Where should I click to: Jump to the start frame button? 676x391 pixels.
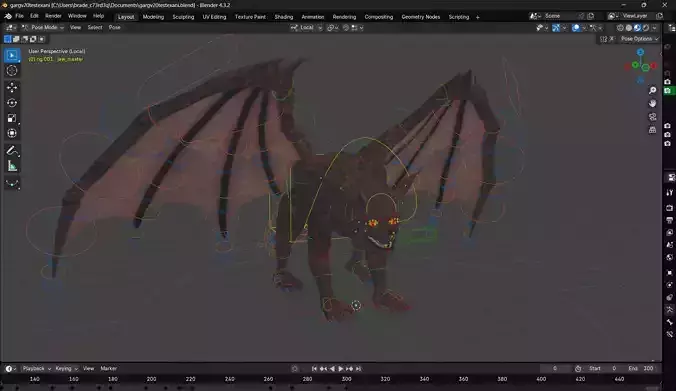[314, 369]
